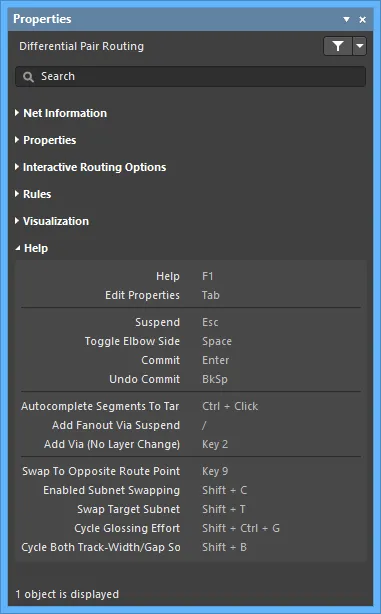381x614 pixels.
Task: Expand Interactive Routing Options section
Action: point(90,167)
